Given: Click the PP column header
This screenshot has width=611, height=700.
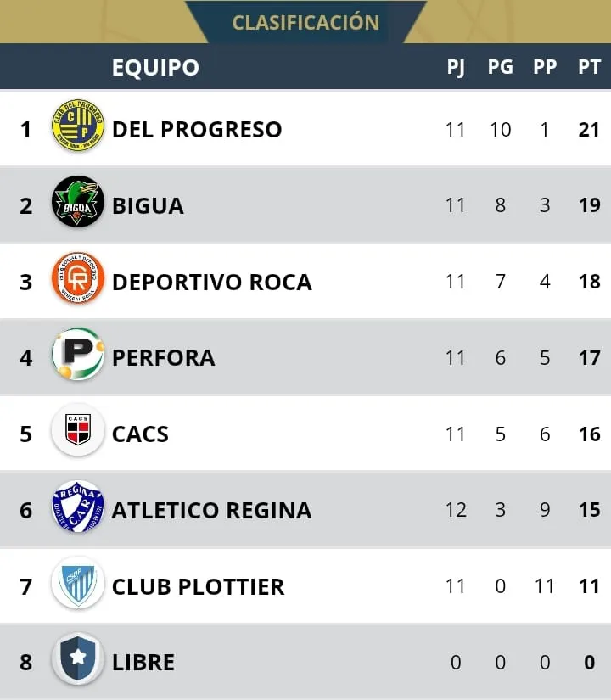Looking at the screenshot, I should 545,67.
